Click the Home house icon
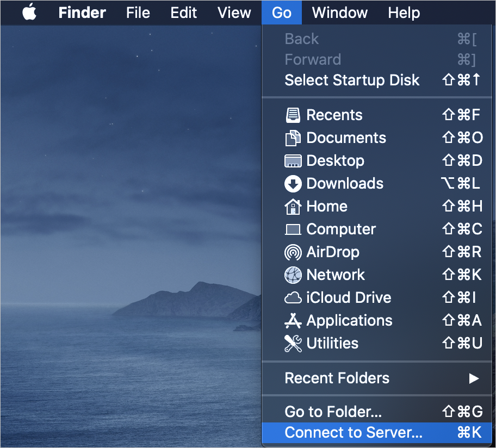Image resolution: width=496 pixels, height=448 pixels. coord(293,207)
